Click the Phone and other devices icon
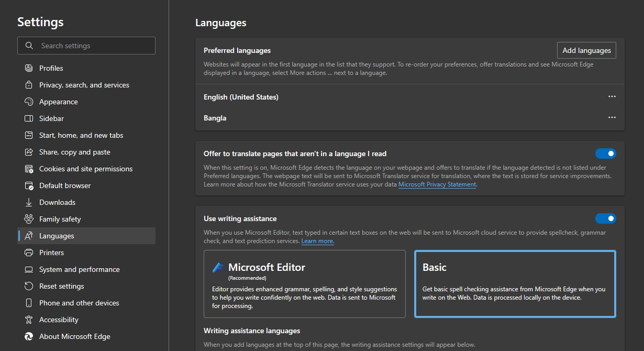 (29, 303)
